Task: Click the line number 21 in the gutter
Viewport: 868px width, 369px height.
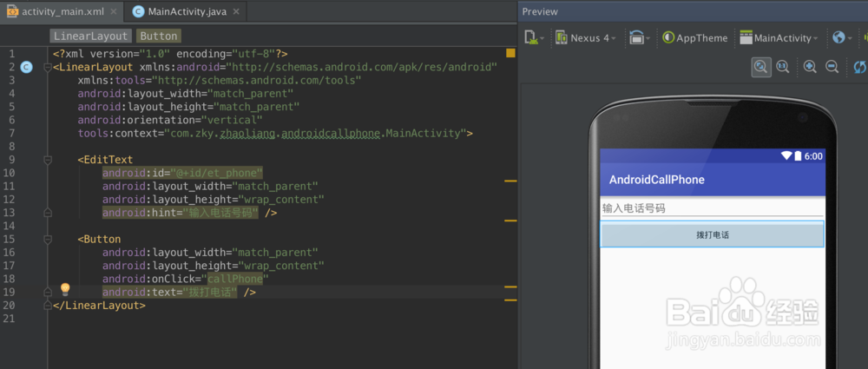Action: click(x=8, y=319)
